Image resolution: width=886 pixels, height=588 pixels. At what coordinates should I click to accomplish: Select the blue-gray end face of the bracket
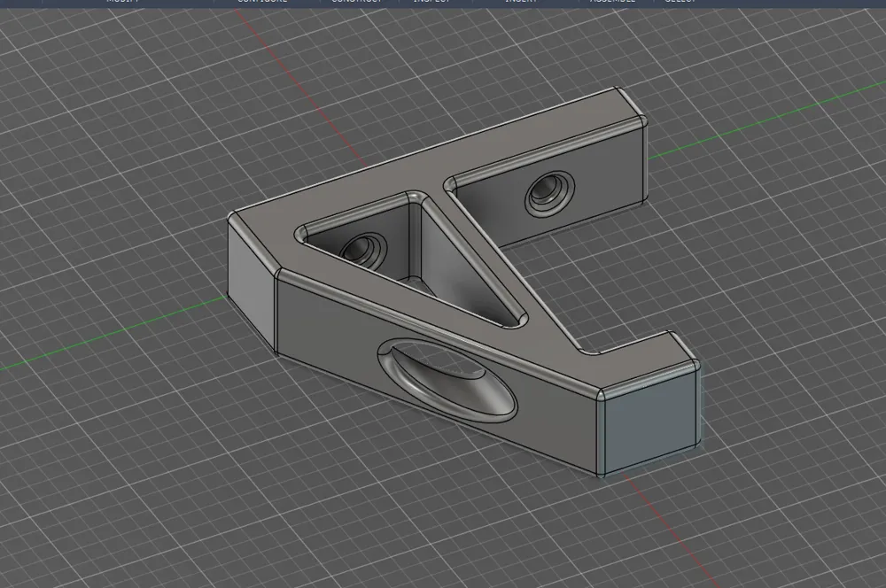[649, 419]
